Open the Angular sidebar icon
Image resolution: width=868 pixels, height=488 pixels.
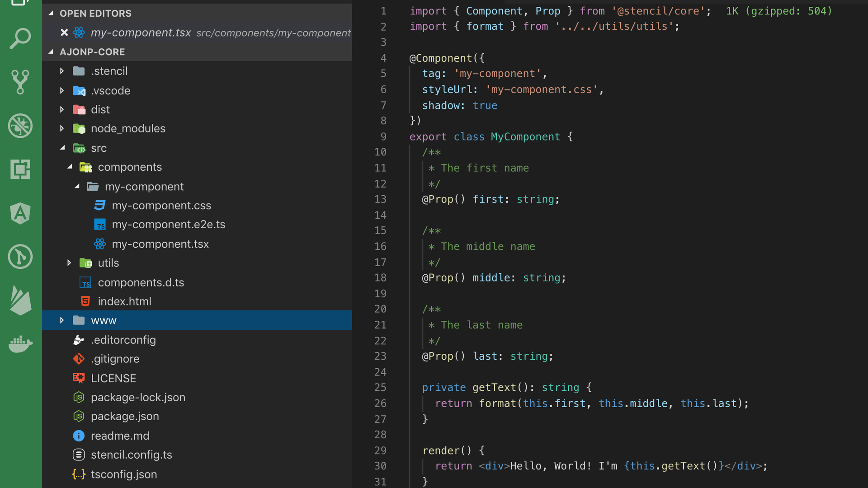pos(20,213)
